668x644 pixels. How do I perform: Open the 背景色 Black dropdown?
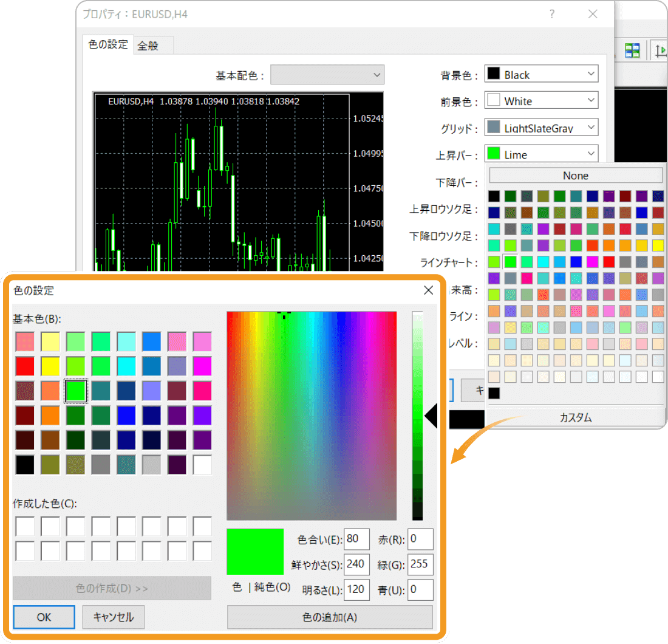541,74
